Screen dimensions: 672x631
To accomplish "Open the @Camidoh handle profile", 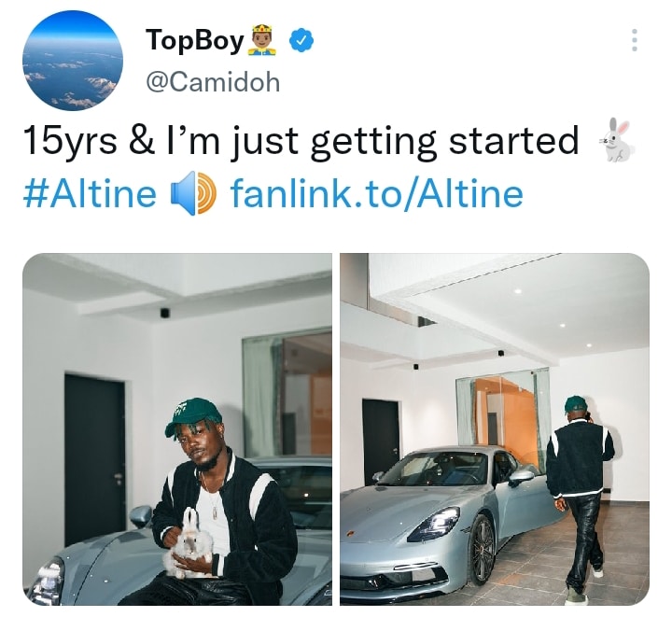I will pos(213,82).
